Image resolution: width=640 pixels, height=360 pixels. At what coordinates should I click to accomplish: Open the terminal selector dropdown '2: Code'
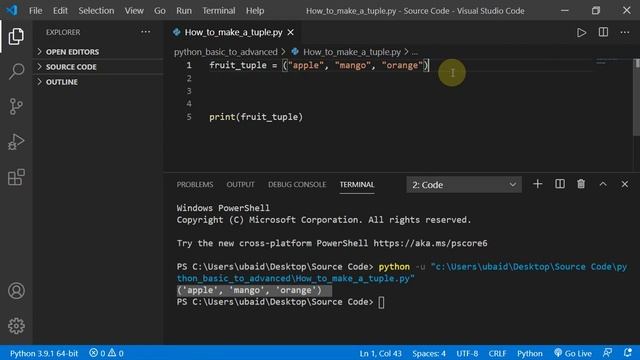point(464,185)
